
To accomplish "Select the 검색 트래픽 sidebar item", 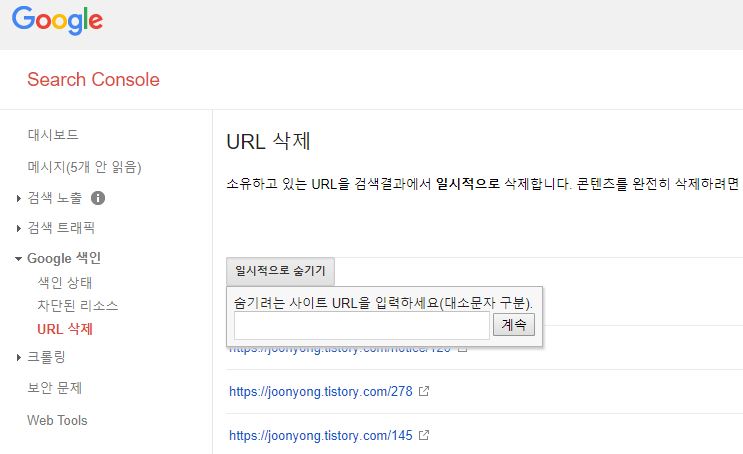I will (61, 228).
